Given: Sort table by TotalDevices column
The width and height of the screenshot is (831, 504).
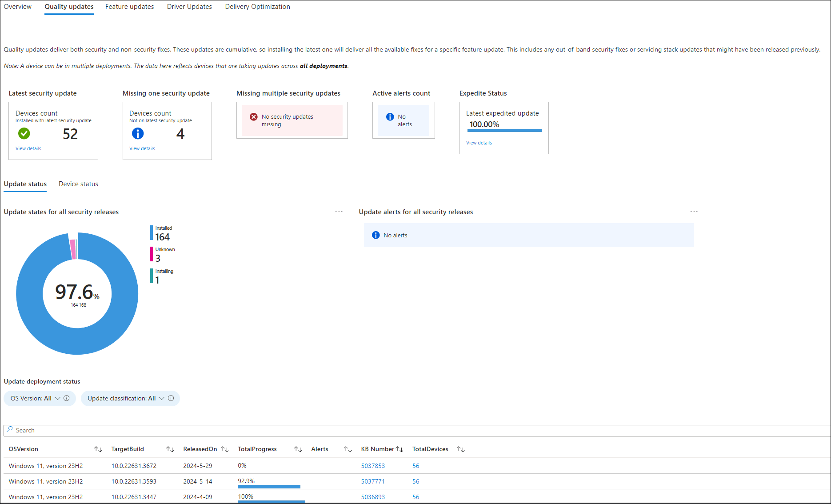Looking at the screenshot, I should point(461,449).
